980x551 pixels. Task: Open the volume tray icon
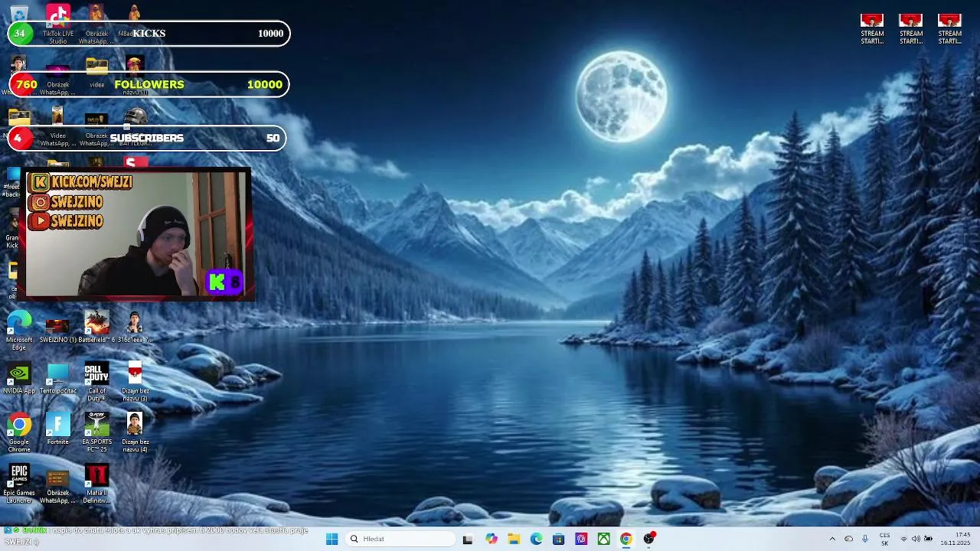click(916, 539)
